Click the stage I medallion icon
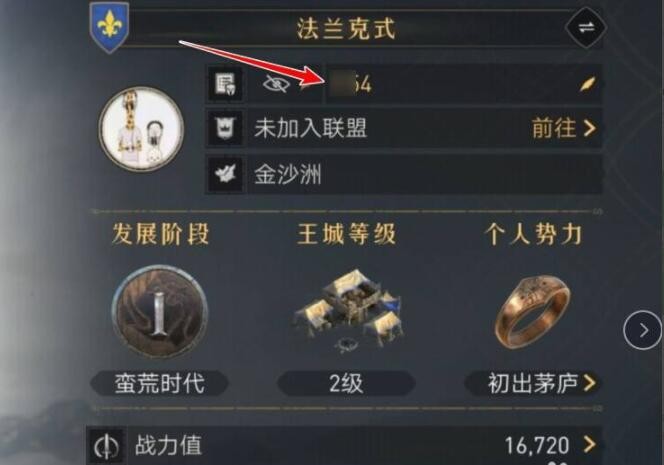Screen dimensions: 664x465 tap(160, 312)
